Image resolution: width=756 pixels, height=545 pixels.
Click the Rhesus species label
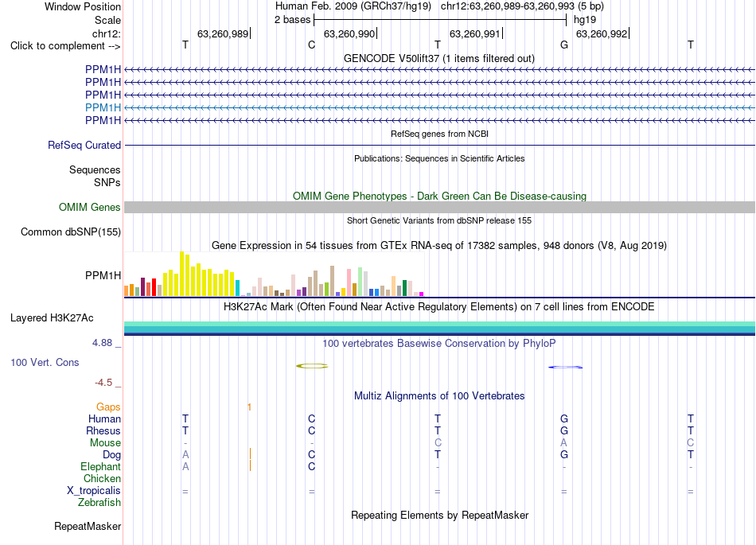[x=103, y=430]
